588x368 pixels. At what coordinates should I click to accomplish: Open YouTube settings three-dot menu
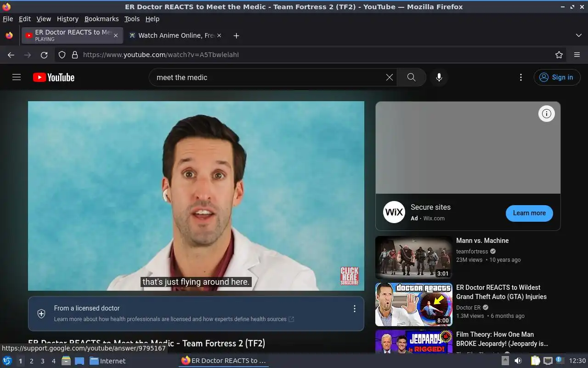click(x=520, y=77)
